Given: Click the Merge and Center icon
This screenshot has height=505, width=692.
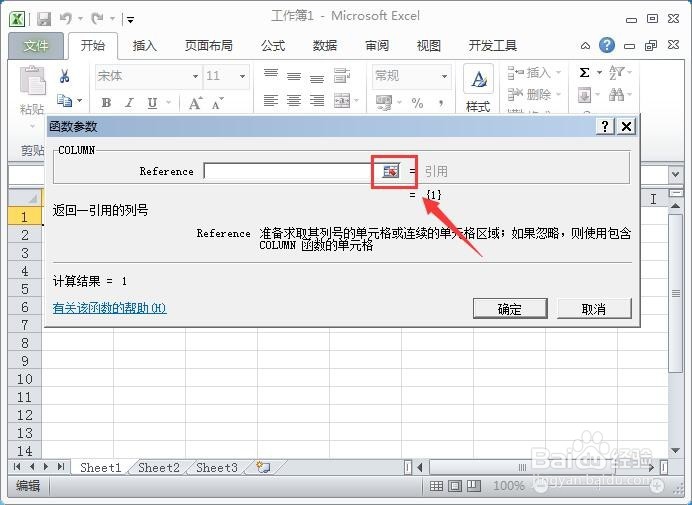Looking at the screenshot, I should point(342,101).
